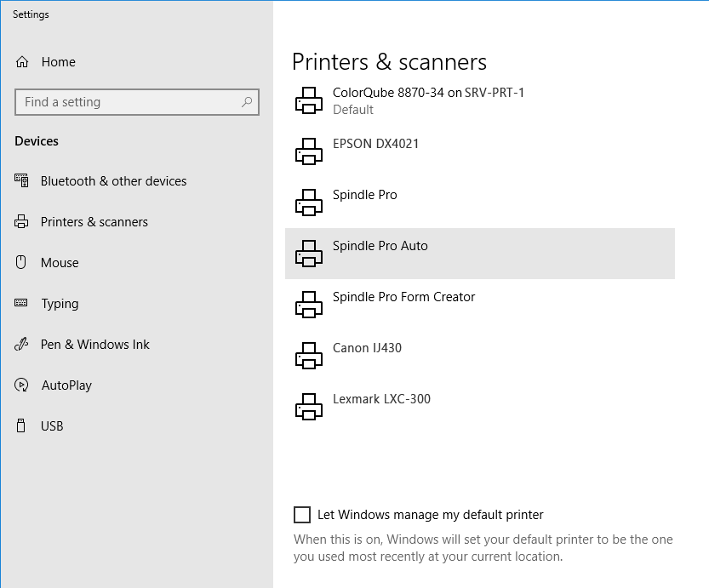The image size is (709, 588).
Task: Select Spindle Pro Auto printer name
Action: click(380, 246)
